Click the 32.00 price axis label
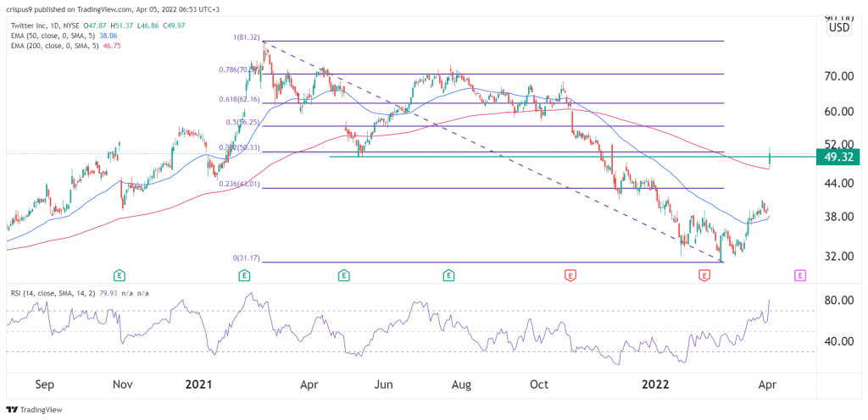 click(x=839, y=257)
